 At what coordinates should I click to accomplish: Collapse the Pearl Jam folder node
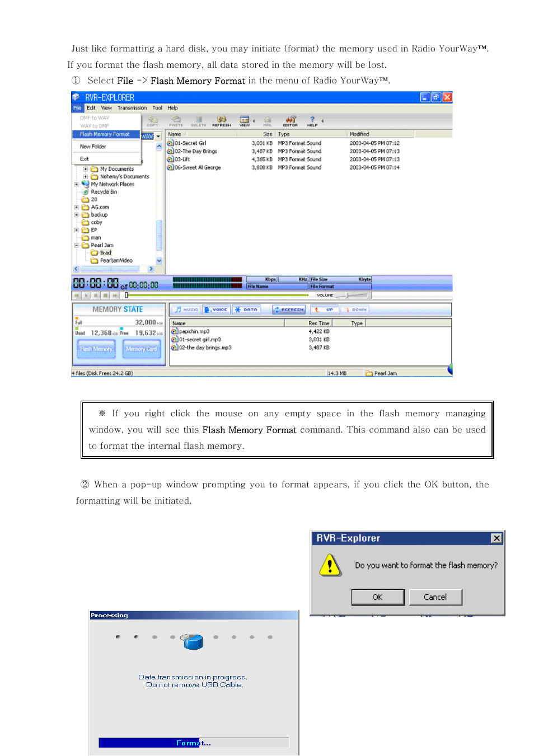coord(77,245)
